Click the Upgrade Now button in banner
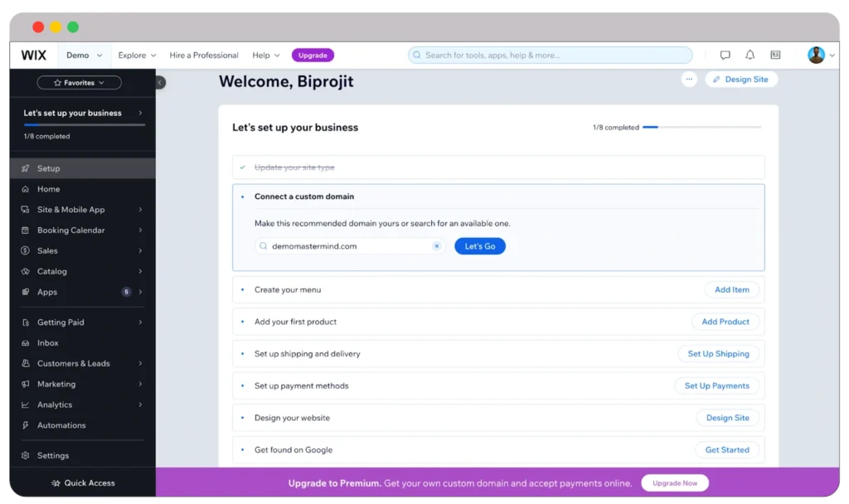Image resolution: width=849 pixels, height=504 pixels. coord(675,482)
